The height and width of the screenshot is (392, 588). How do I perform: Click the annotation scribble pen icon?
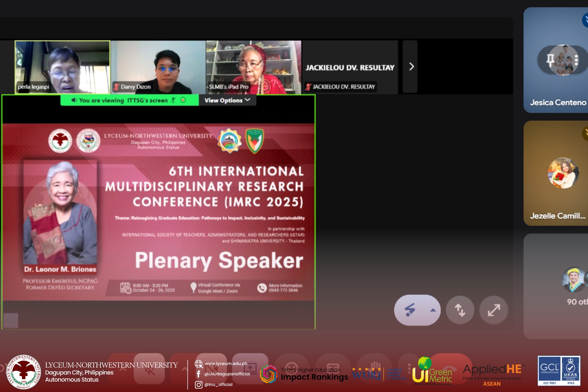pos(410,310)
